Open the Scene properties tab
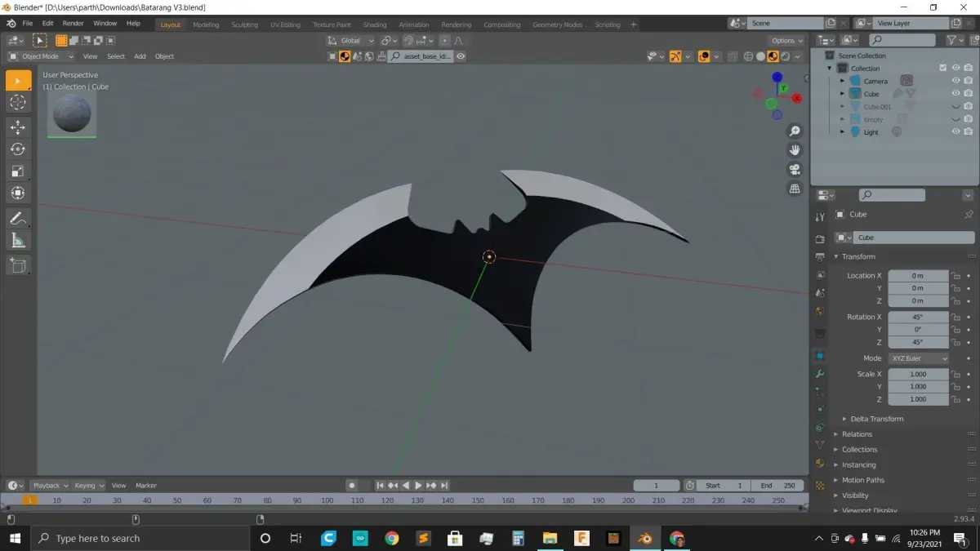Image resolution: width=980 pixels, height=551 pixels. (820, 292)
